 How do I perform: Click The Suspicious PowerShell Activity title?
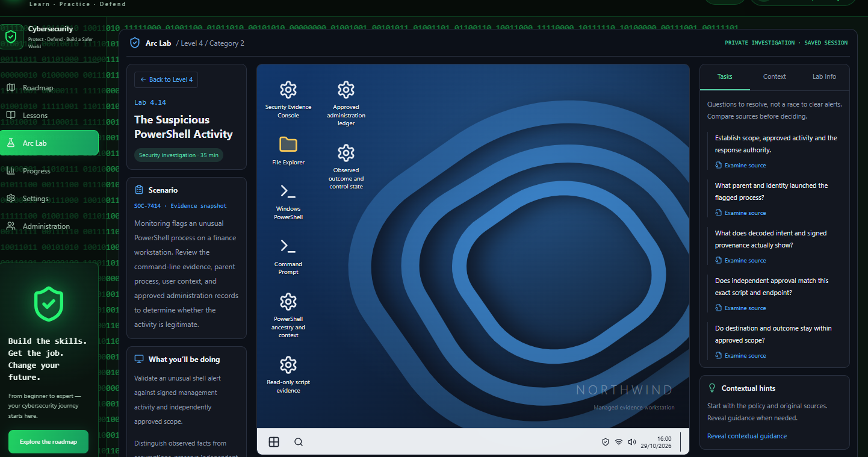click(184, 127)
